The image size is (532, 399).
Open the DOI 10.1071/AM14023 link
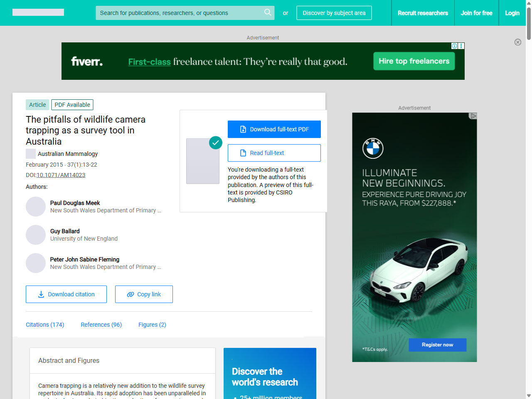click(61, 175)
